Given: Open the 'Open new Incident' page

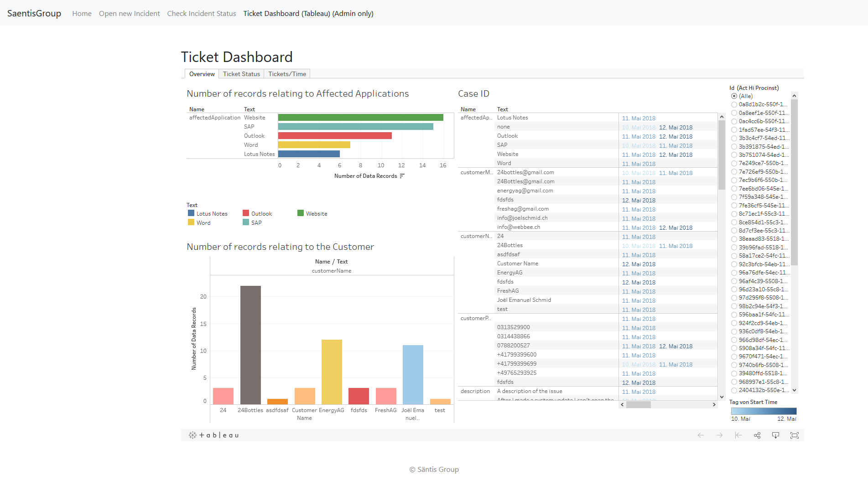Looking at the screenshot, I should (x=129, y=14).
